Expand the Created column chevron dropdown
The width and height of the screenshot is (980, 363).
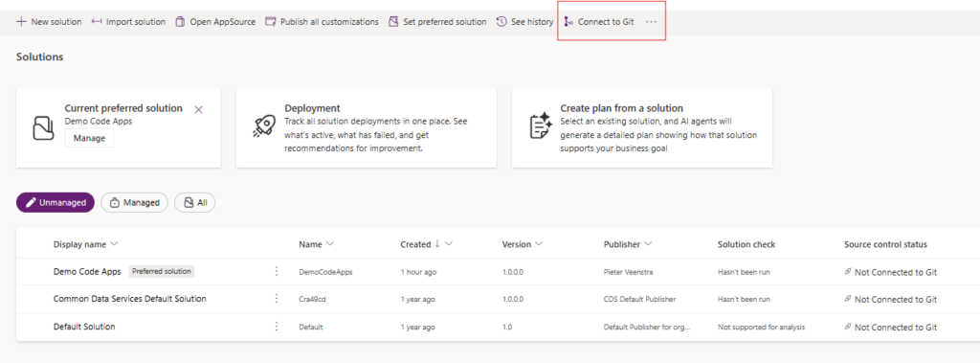click(449, 244)
